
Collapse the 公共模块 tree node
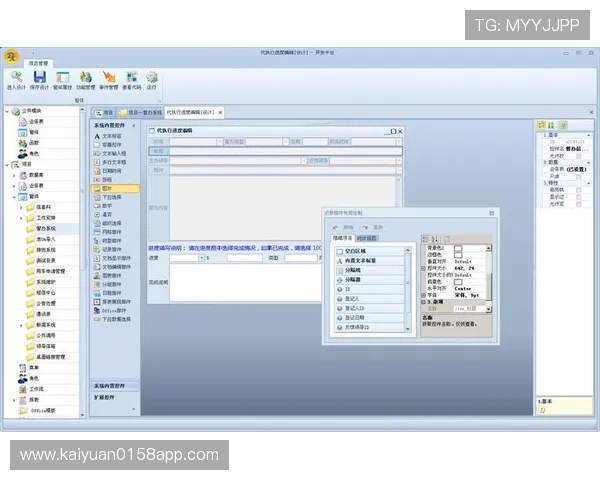(x=6, y=111)
